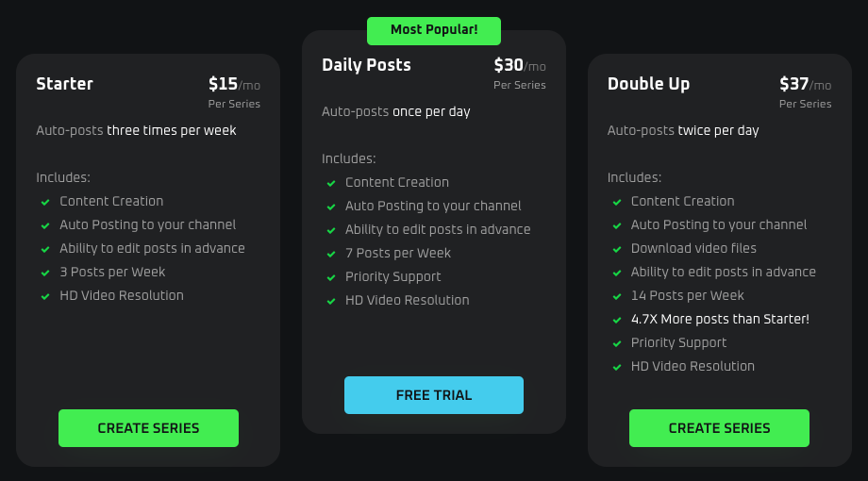The width and height of the screenshot is (868, 481).
Task: Click checkmark beside 4.7X More posts than Starter
Action: pos(617,320)
